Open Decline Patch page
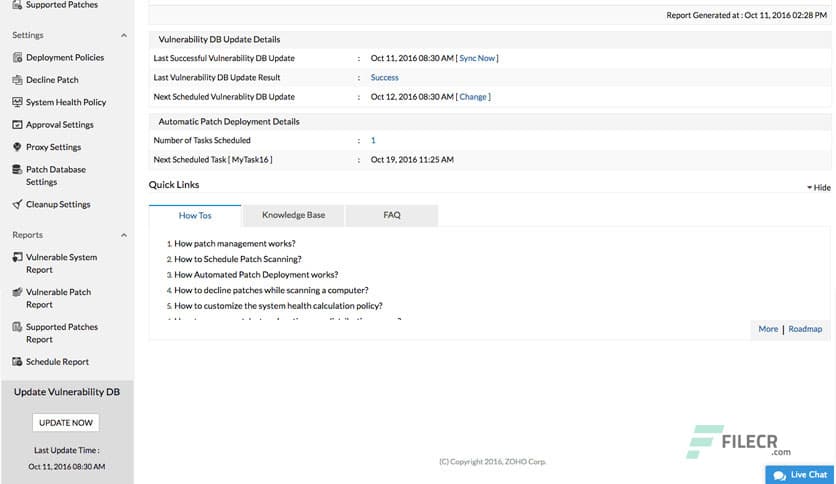836x484 pixels. click(52, 79)
